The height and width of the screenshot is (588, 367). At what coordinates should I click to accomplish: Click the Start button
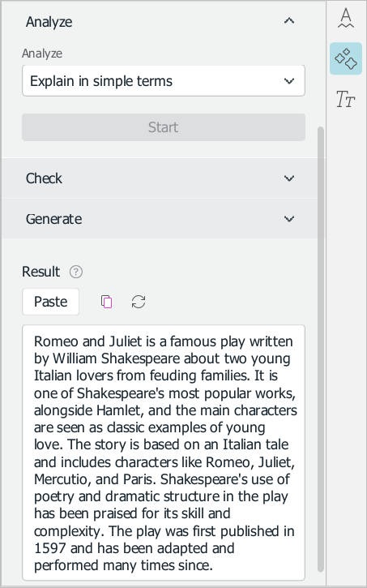pos(164,127)
